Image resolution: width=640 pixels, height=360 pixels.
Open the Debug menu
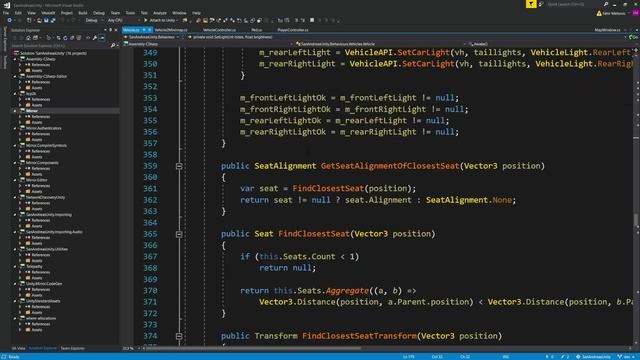(x=99, y=13)
